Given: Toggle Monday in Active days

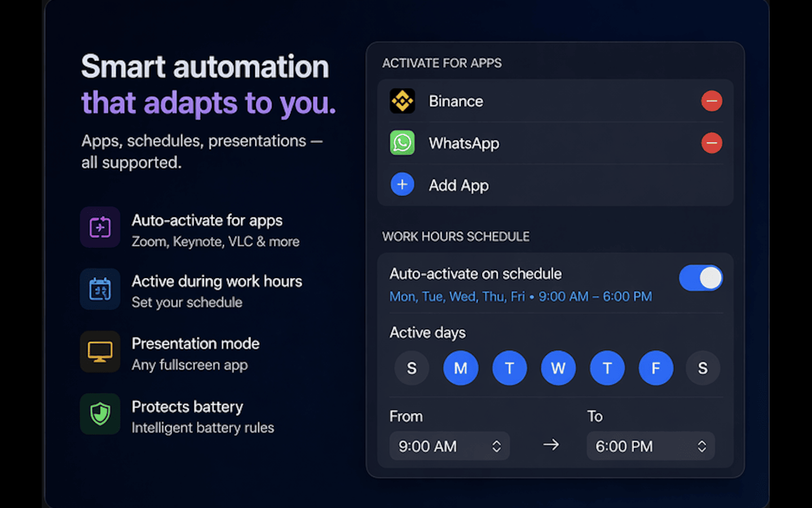Looking at the screenshot, I should pyautogui.click(x=461, y=368).
